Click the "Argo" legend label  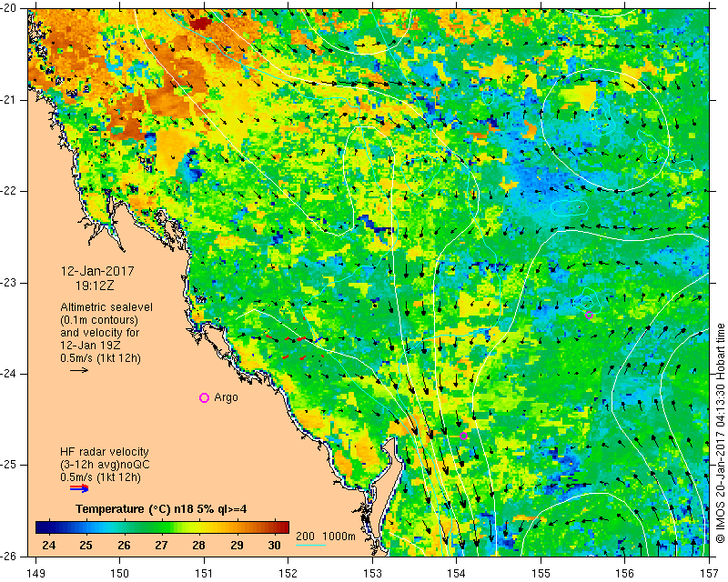[x=226, y=397]
